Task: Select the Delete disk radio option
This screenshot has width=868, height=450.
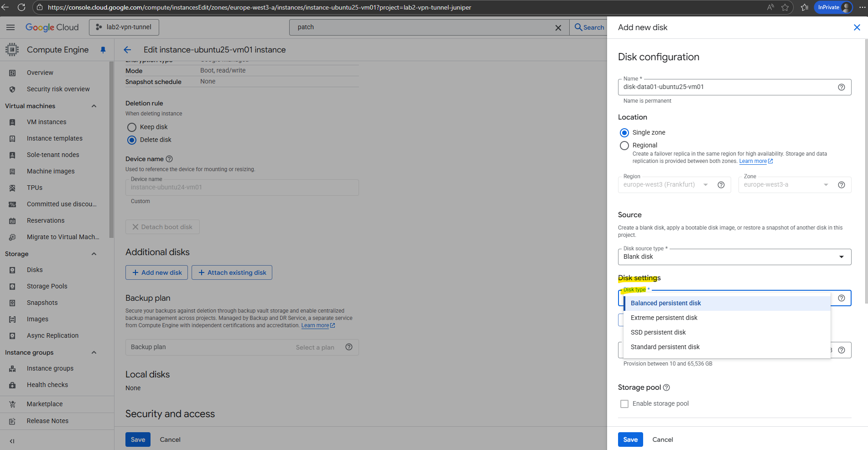Action: pos(132,140)
